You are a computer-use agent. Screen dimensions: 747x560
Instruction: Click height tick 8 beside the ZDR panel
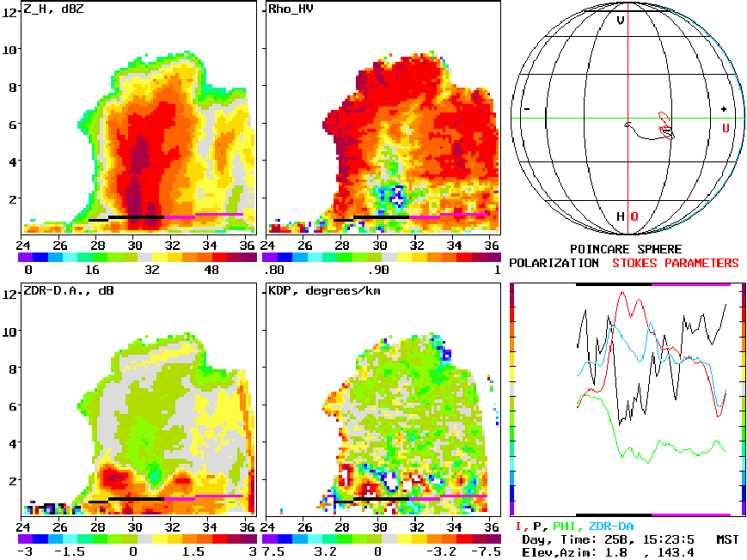tap(13, 369)
